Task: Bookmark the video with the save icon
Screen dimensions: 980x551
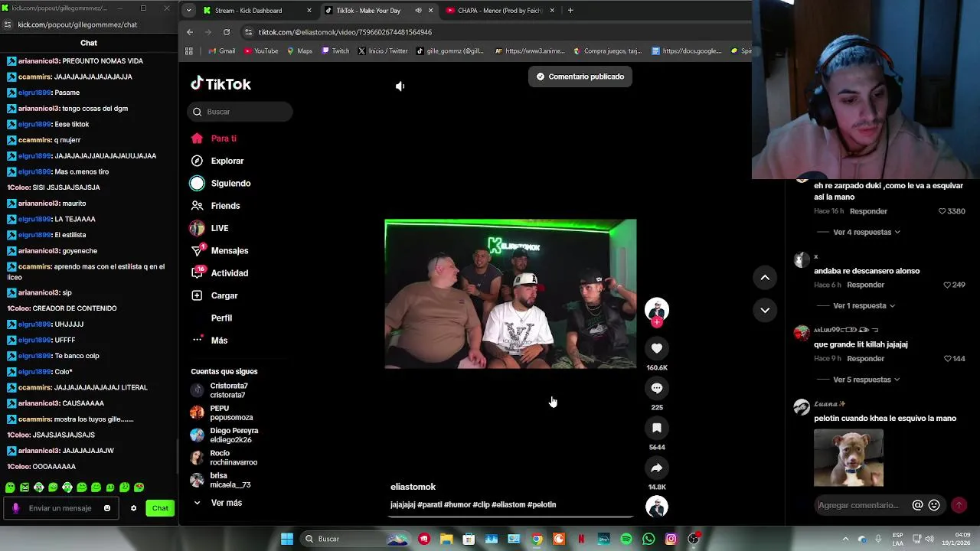Action: click(x=657, y=428)
